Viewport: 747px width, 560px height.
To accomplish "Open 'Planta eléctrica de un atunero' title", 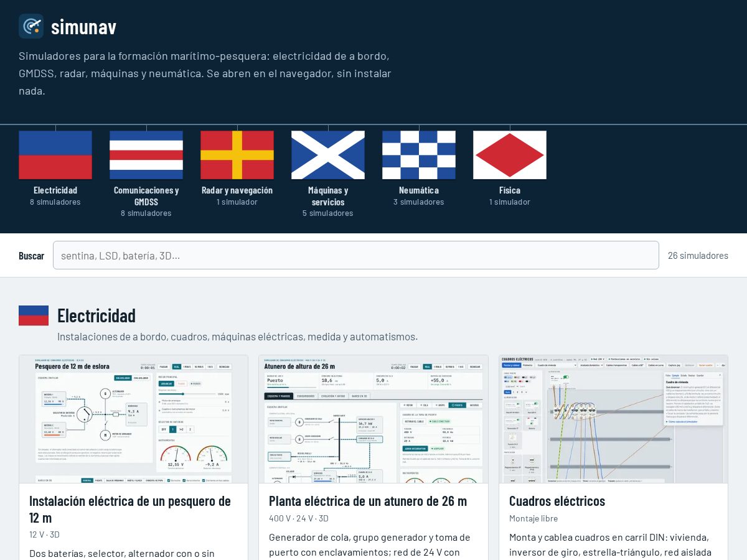I will click(x=368, y=501).
